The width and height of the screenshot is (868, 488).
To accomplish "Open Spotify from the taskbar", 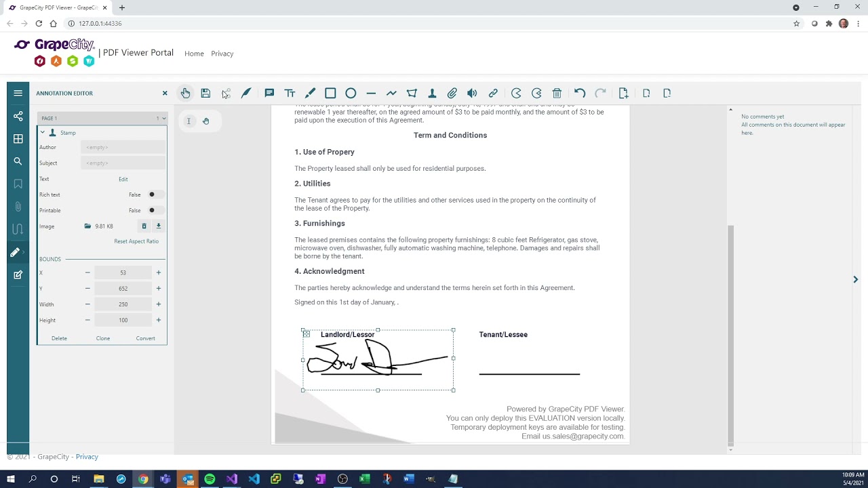I will 210,479.
